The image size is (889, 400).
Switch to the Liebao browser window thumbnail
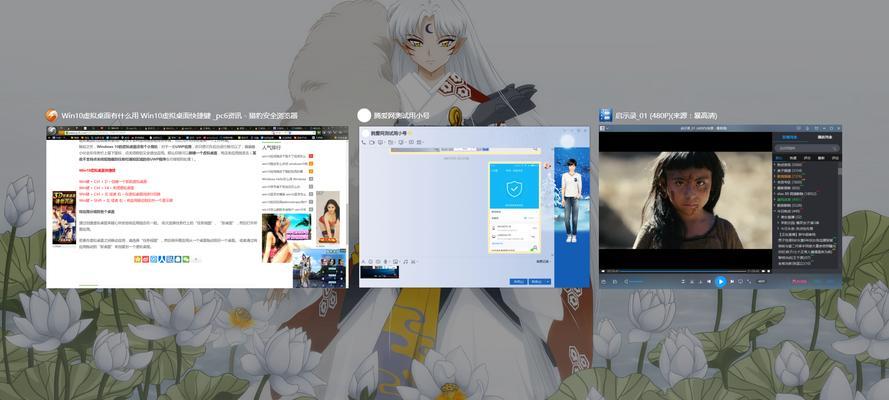click(196, 207)
